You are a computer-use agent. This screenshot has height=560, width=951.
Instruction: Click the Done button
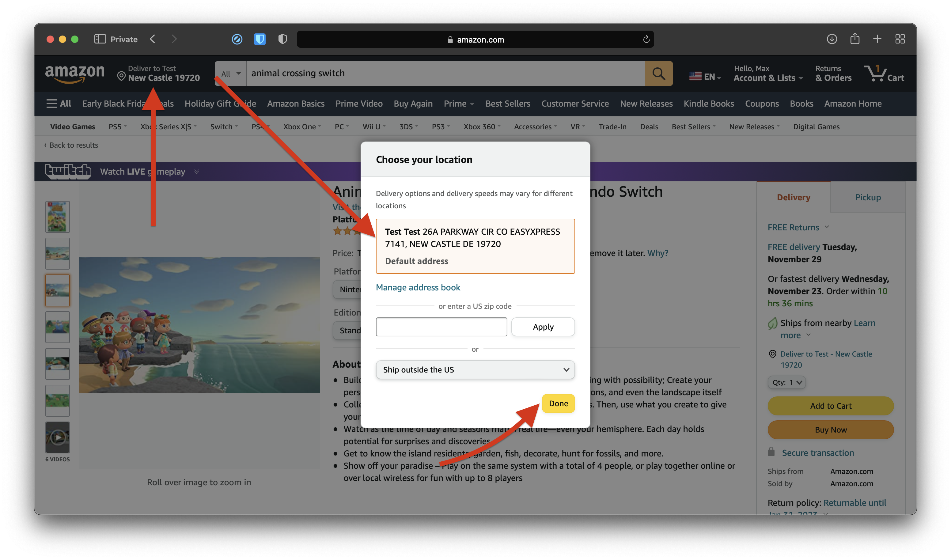[x=558, y=403]
